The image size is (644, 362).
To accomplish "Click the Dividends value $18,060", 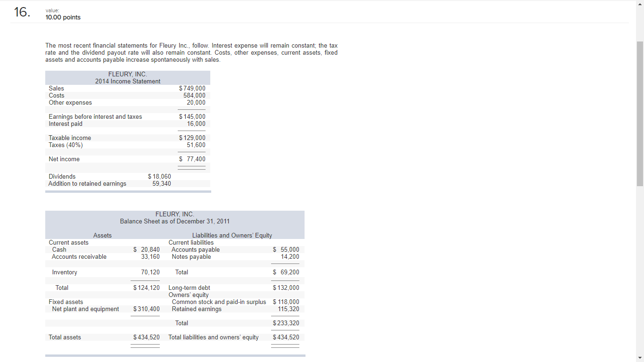I will pyautogui.click(x=159, y=176).
